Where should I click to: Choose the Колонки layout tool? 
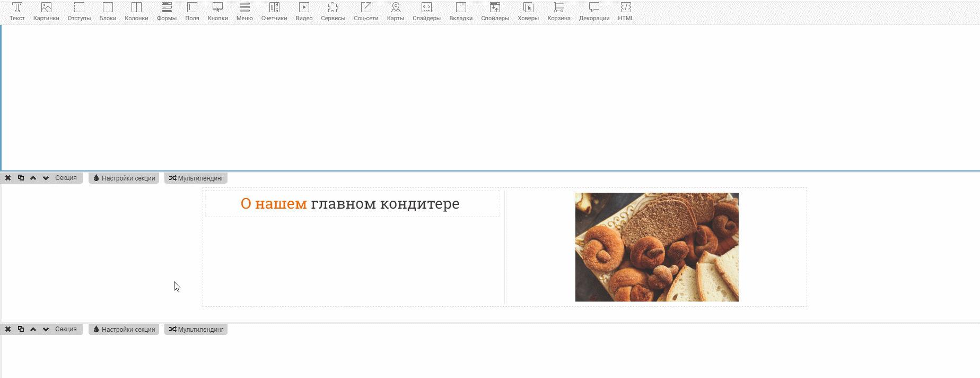tap(136, 12)
